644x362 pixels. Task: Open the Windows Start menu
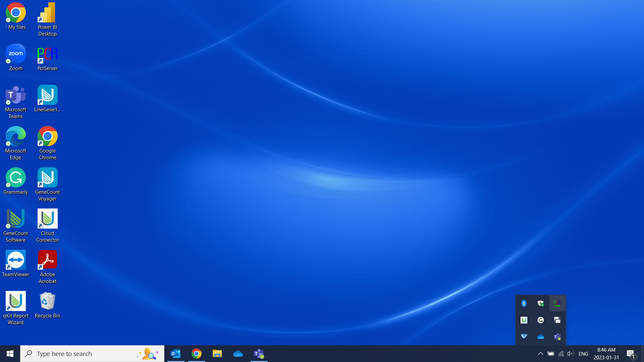[10, 354]
